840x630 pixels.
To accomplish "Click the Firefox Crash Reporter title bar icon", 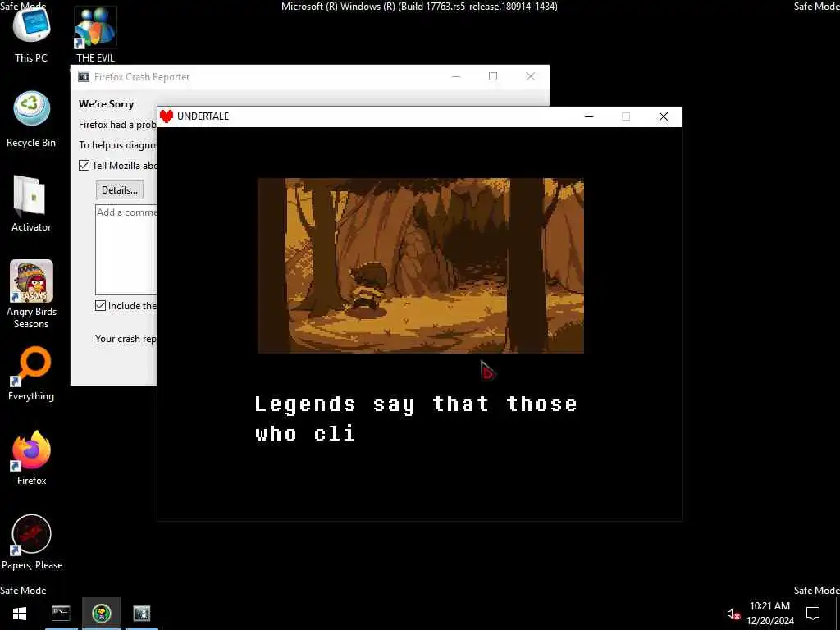I will coord(84,76).
